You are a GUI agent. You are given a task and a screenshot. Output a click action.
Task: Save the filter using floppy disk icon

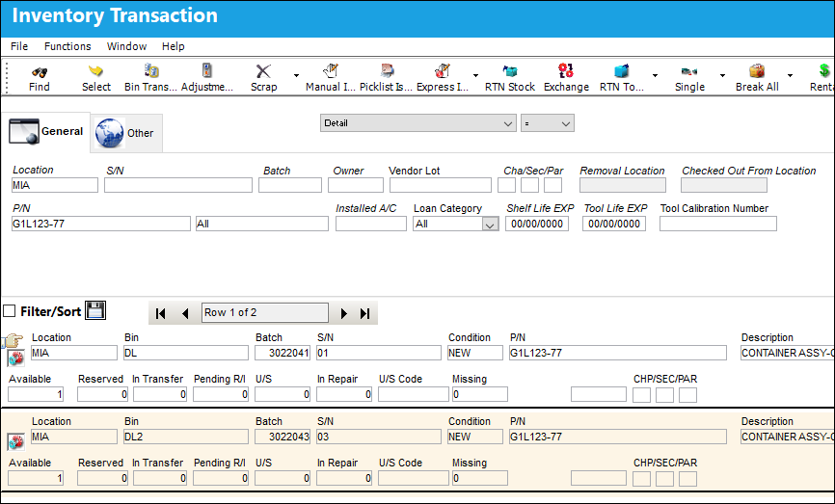pos(95,310)
